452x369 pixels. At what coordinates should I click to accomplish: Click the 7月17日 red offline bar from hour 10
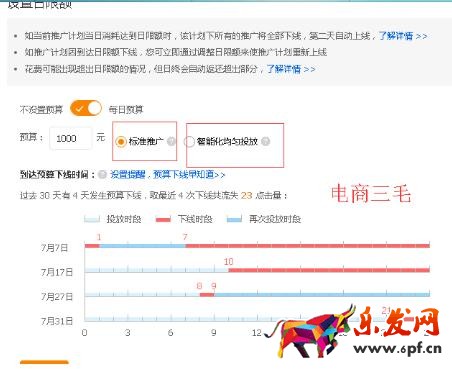(329, 270)
